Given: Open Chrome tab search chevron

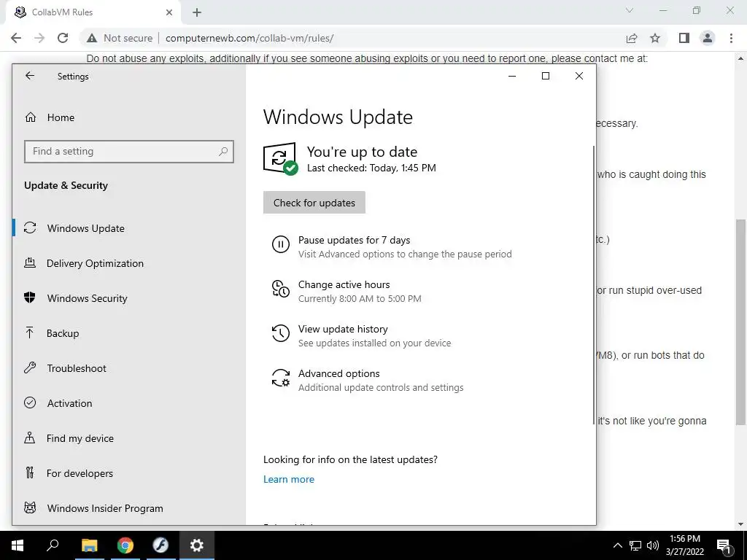Looking at the screenshot, I should point(630,10).
